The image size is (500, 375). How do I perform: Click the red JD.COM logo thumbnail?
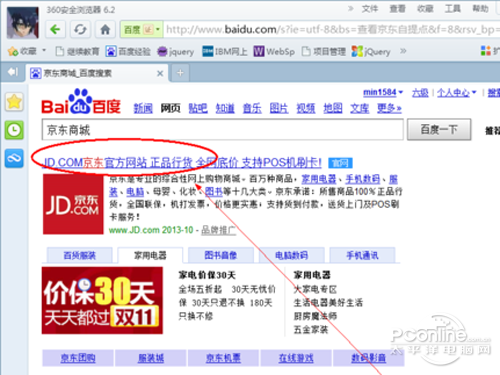pos(73,204)
